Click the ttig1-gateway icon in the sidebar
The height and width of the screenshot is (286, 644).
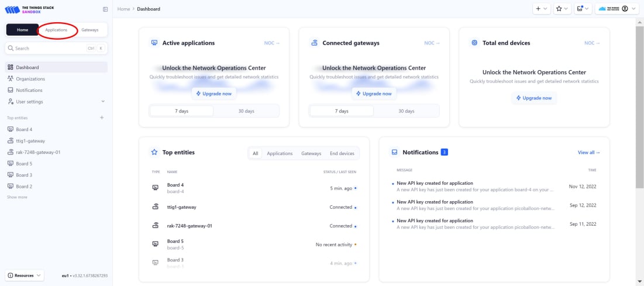click(11, 141)
